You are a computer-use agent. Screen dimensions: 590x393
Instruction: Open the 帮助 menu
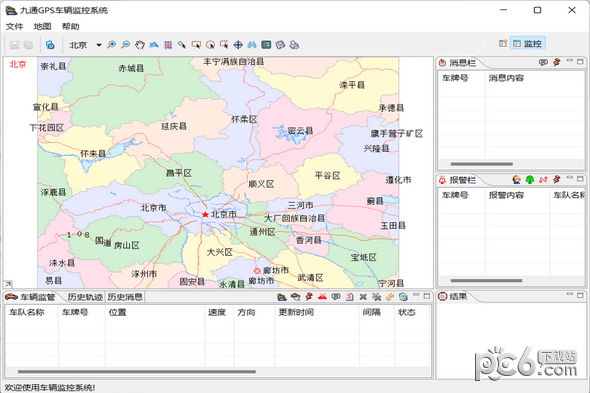click(x=70, y=26)
